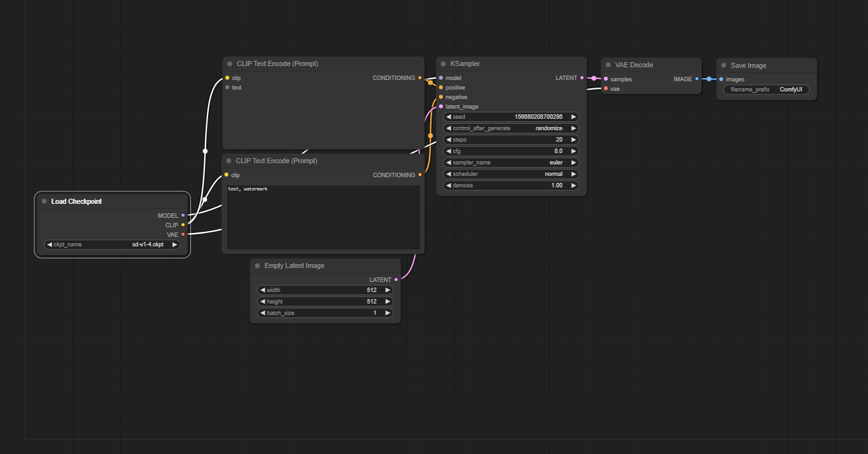868x454 pixels.
Task: Click the IMAGE output port on VAE Decode
Action: (698, 79)
